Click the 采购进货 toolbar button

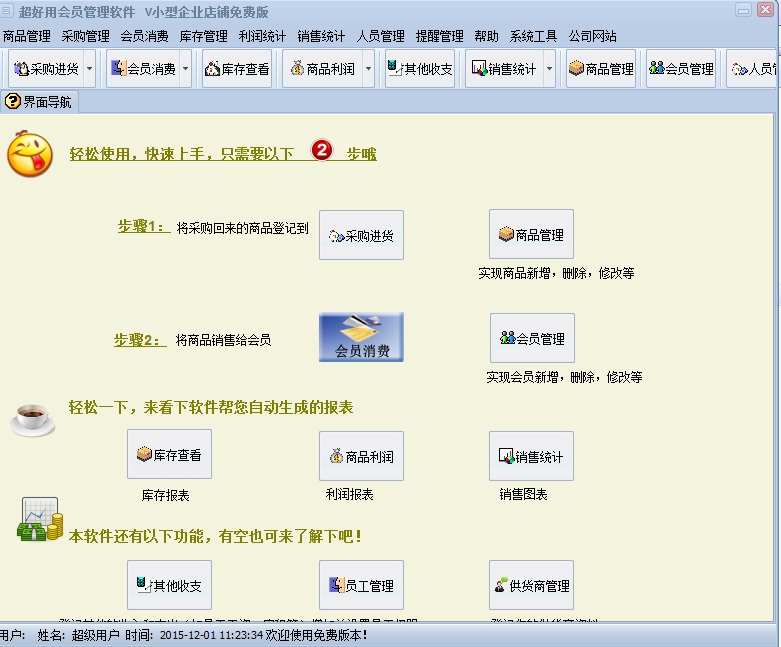click(x=46, y=69)
